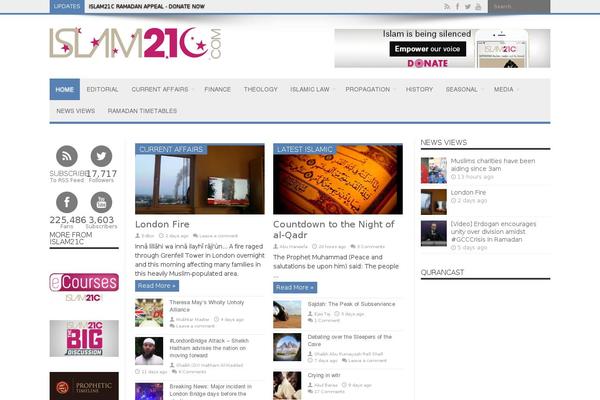The width and height of the screenshot is (600, 400).
Task: Open #LondonBridge Attack Sheikh Haitham article
Action: click(209, 348)
